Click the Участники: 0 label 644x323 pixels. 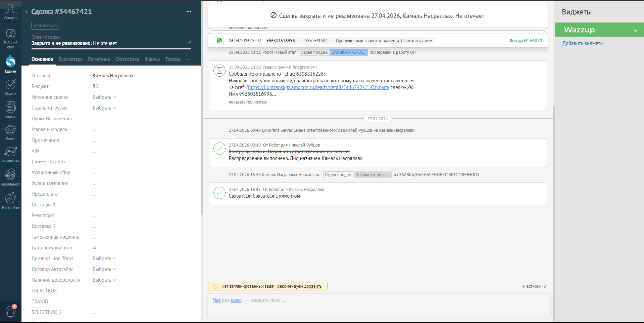tap(534, 286)
